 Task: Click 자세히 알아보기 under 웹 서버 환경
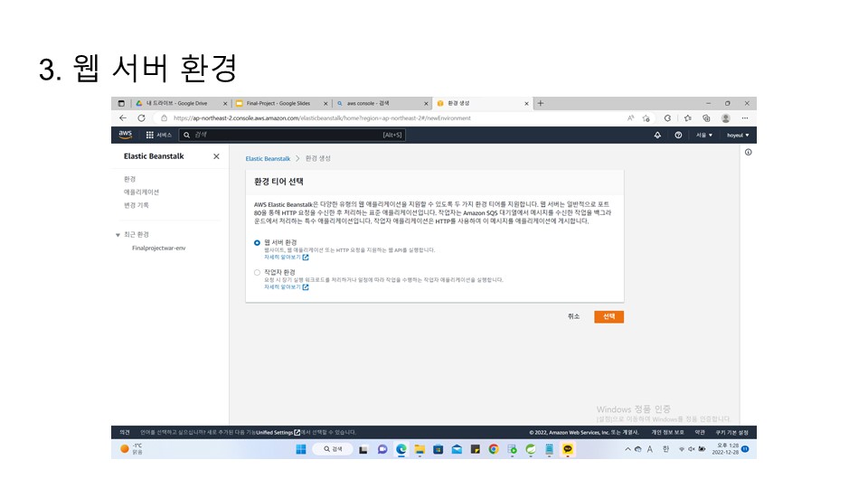(287, 258)
